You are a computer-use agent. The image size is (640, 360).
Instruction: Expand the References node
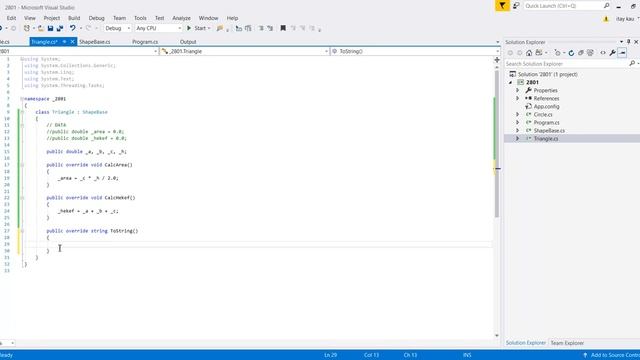click(518, 98)
